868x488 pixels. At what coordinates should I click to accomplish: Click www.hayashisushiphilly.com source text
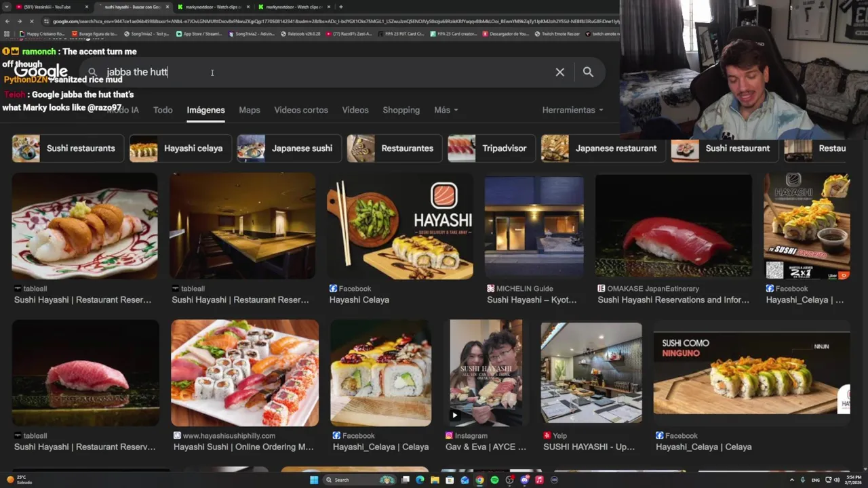(x=229, y=436)
